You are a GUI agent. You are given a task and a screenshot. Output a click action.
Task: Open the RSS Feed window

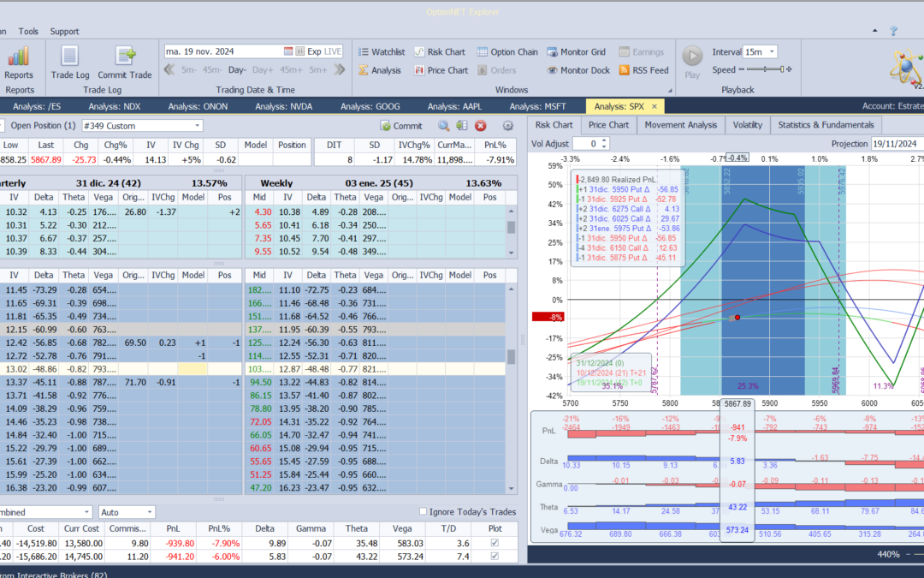(643, 70)
